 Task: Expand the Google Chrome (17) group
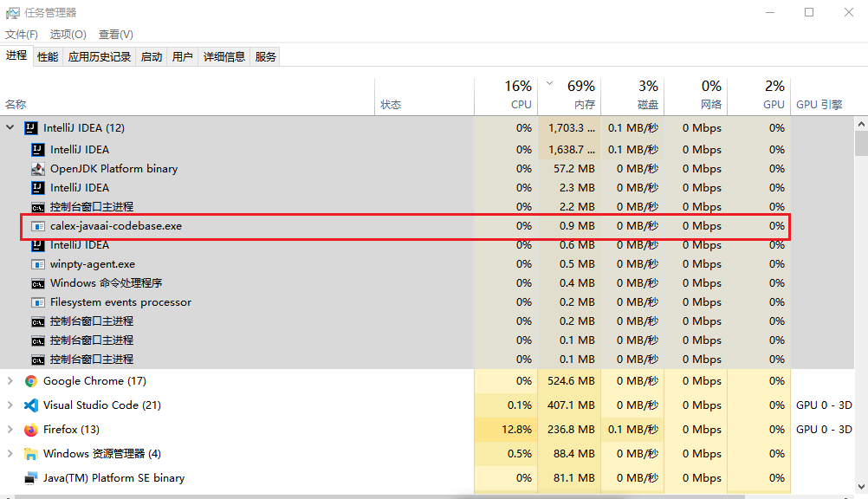(x=10, y=381)
